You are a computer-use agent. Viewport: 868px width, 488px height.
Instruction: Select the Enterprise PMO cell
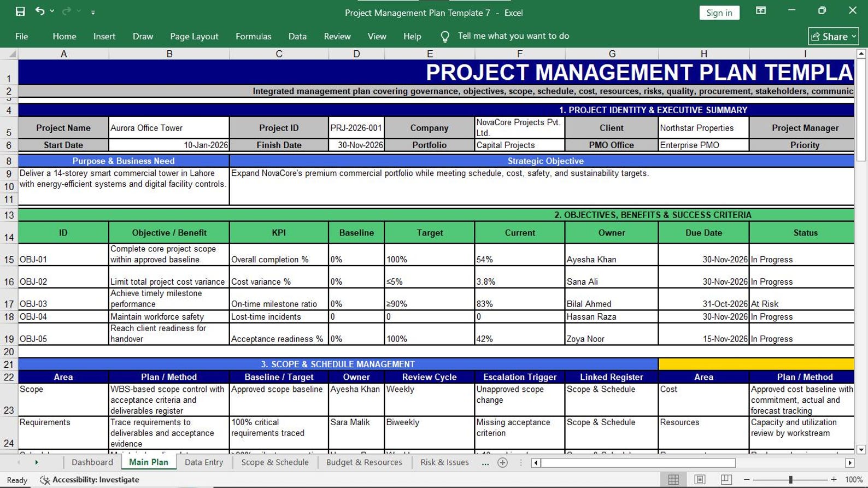(x=703, y=145)
